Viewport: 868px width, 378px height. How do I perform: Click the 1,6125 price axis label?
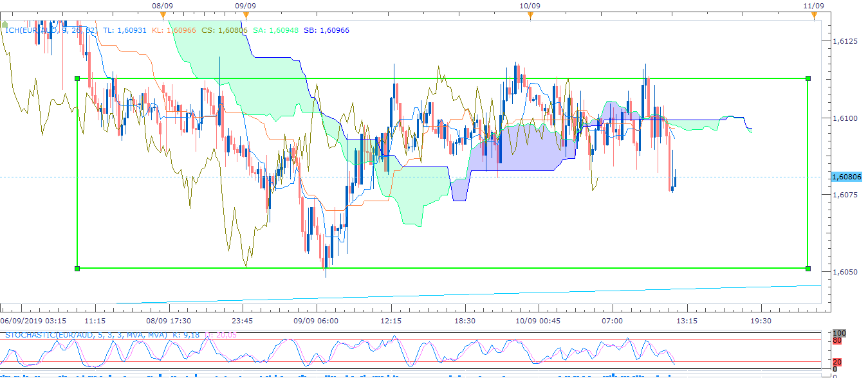pos(845,41)
